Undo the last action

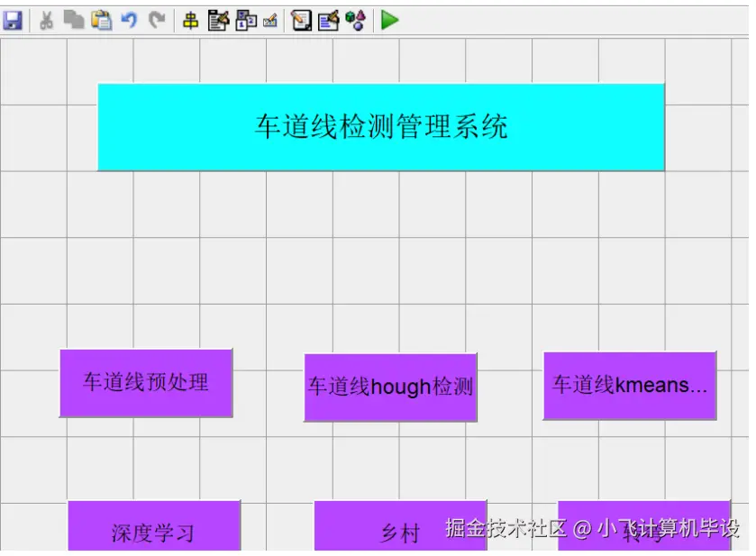coord(129,20)
